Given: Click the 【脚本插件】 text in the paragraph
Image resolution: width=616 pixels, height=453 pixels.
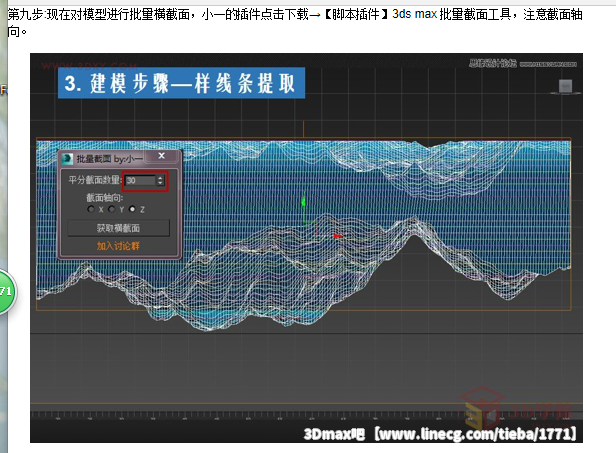Looking at the screenshot, I should (356, 15).
